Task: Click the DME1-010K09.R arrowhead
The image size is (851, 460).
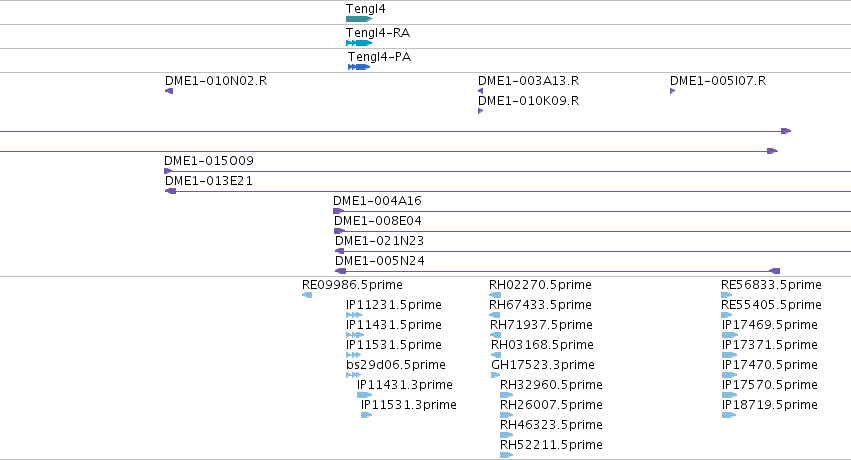Action: pyautogui.click(x=480, y=111)
